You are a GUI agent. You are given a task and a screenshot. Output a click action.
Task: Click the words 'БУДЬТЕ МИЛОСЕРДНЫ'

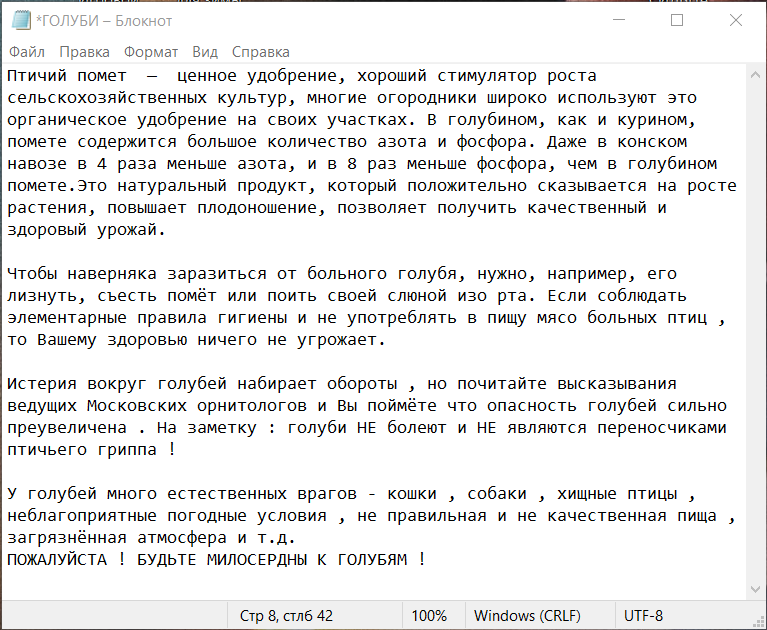(222, 560)
